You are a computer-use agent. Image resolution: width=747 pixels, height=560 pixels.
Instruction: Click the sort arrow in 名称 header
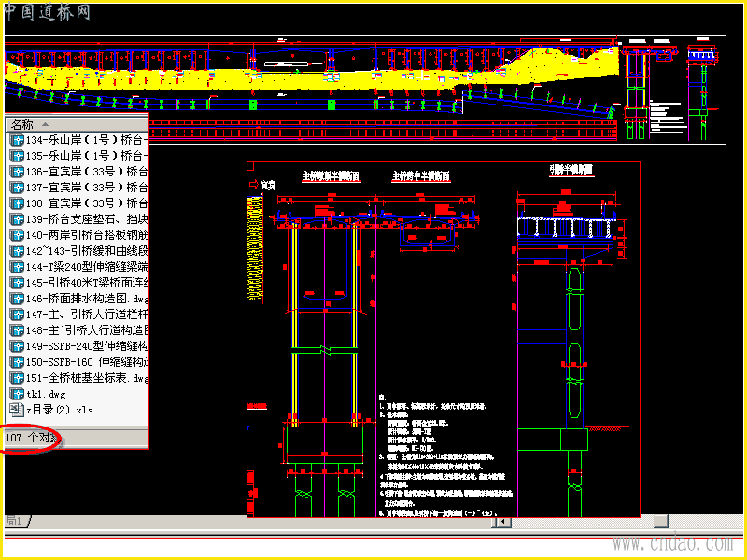click(45, 125)
